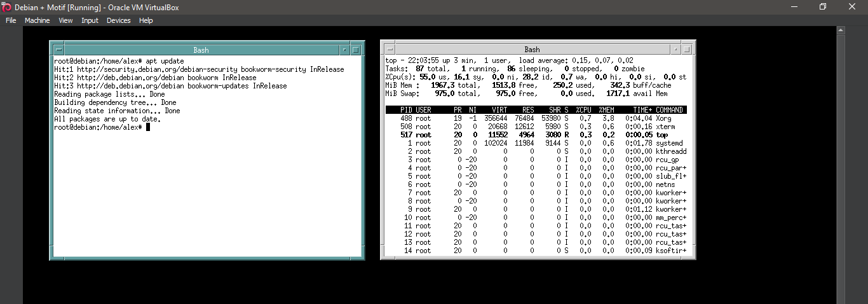
Task: Open the View menu
Action: pyautogui.click(x=65, y=20)
